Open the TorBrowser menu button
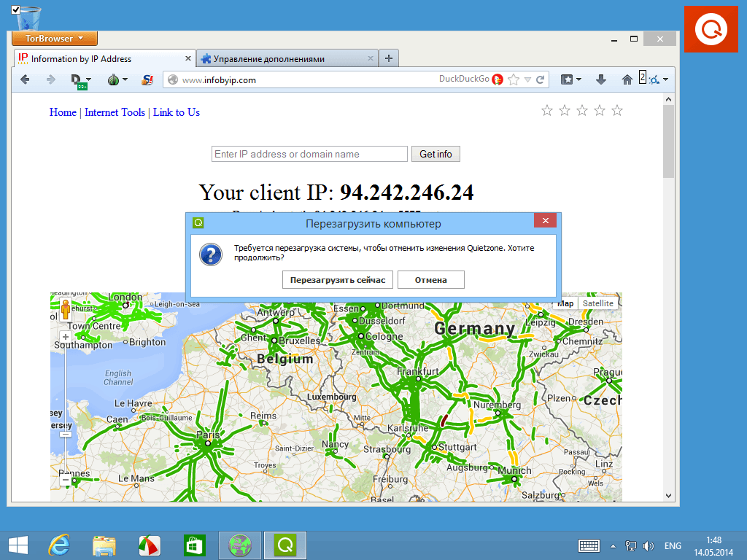 click(55, 39)
